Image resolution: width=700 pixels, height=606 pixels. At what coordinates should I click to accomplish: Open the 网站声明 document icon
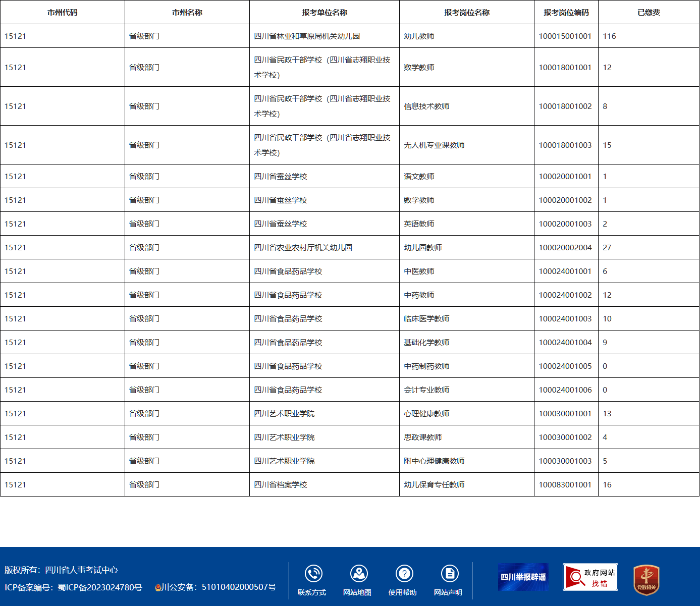[450, 574]
